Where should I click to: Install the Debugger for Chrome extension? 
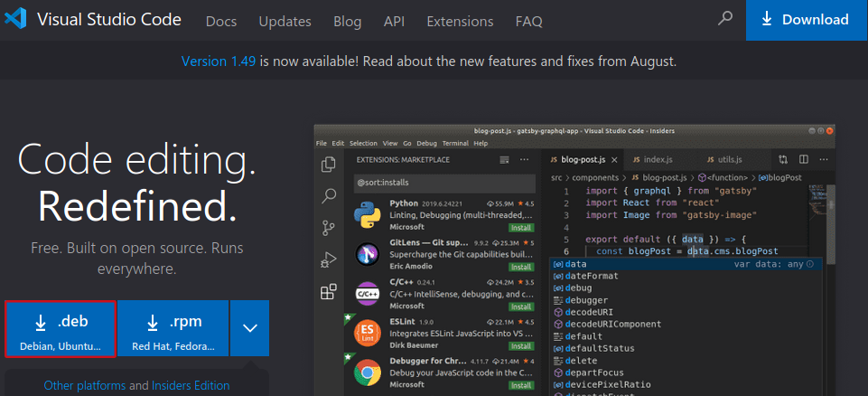pos(521,385)
